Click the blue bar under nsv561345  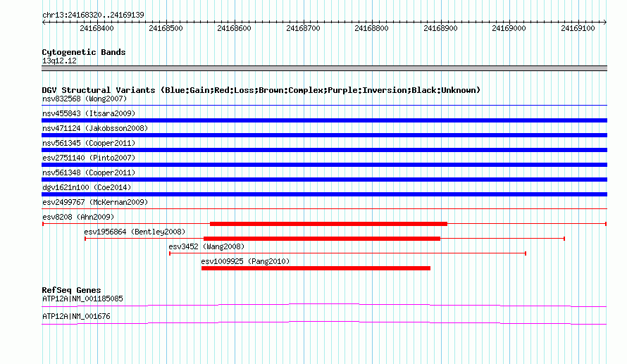324,150
